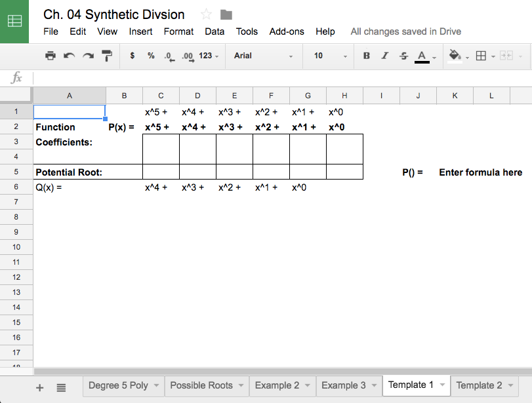Expand the Possible Roots tab arrow
The width and height of the screenshot is (532, 403).
241,385
